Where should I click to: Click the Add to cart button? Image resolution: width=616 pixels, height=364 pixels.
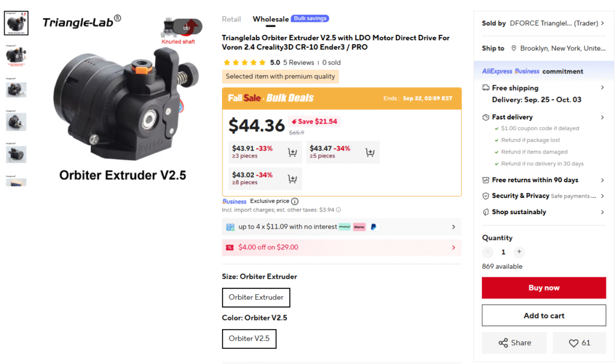[x=544, y=316]
